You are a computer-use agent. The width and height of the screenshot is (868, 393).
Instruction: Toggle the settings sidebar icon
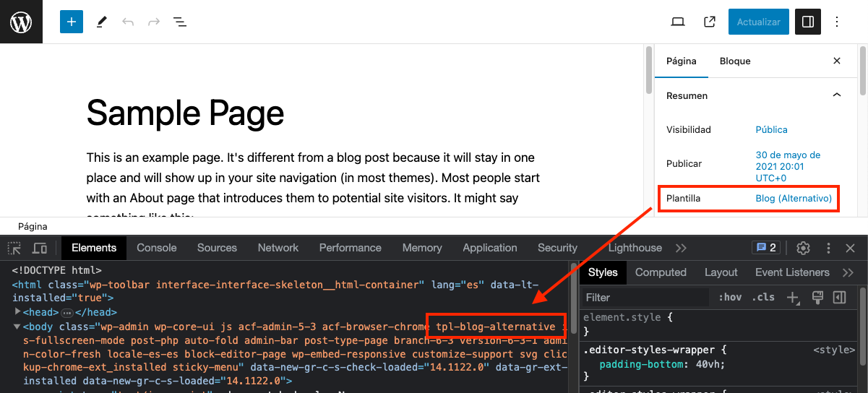point(808,22)
